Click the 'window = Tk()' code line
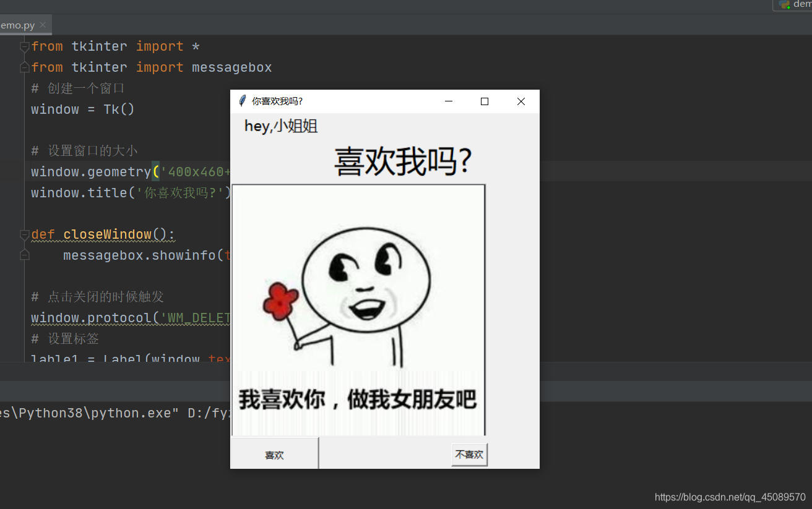This screenshot has width=812, height=509. click(x=83, y=109)
